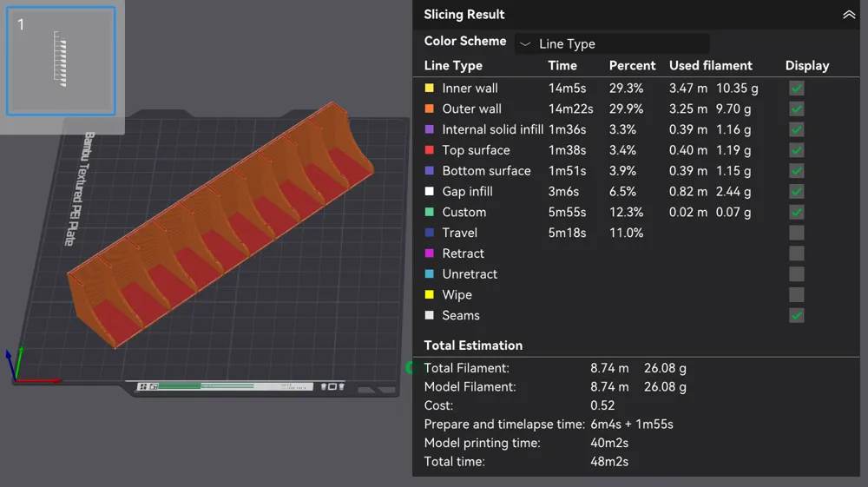Toggle Seams display checkbox
868x487 pixels.
pos(797,315)
